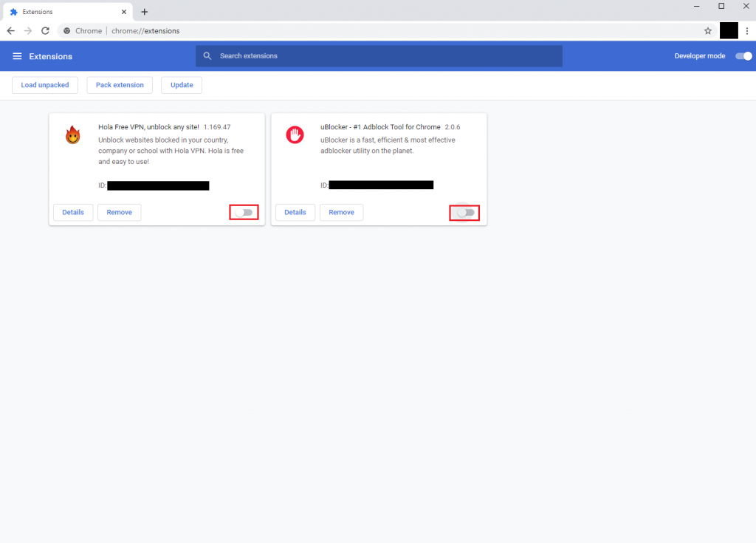Open Chrome three-dot menu
The height and width of the screenshot is (543, 756).
click(x=746, y=31)
